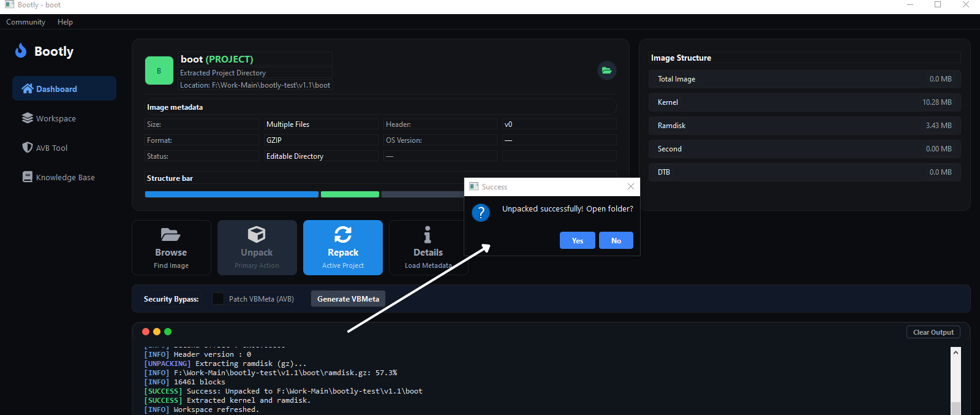Click the red terminal dot

(x=146, y=332)
